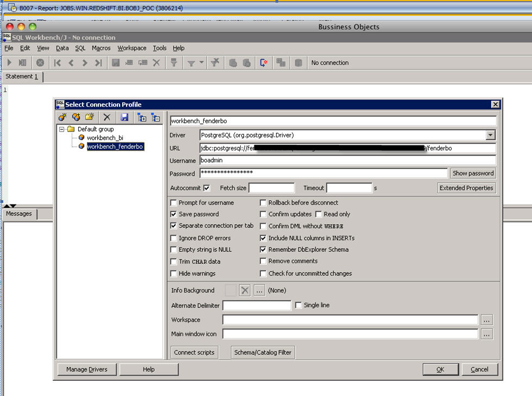Check the Read only option

click(318, 214)
